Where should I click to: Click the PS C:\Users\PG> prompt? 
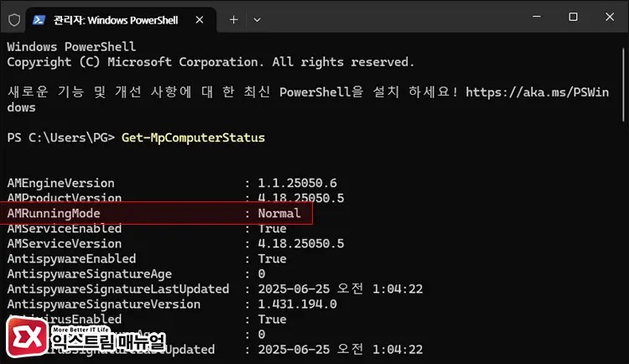(x=61, y=138)
